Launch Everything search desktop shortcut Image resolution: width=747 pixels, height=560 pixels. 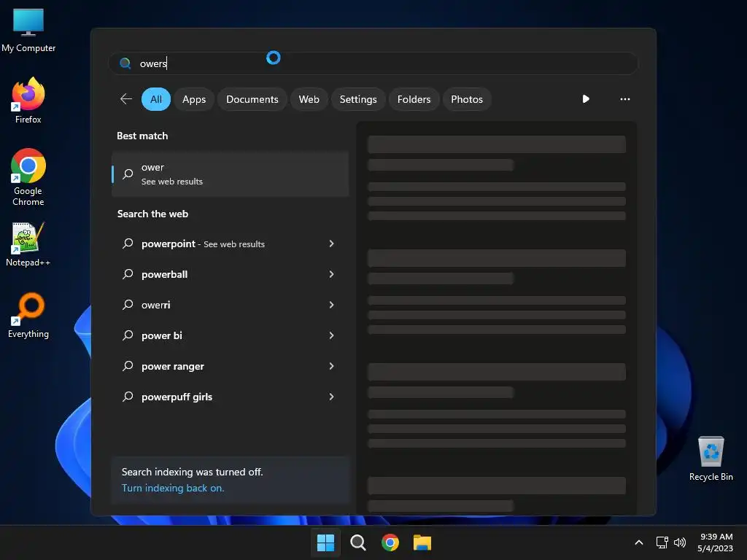click(28, 315)
